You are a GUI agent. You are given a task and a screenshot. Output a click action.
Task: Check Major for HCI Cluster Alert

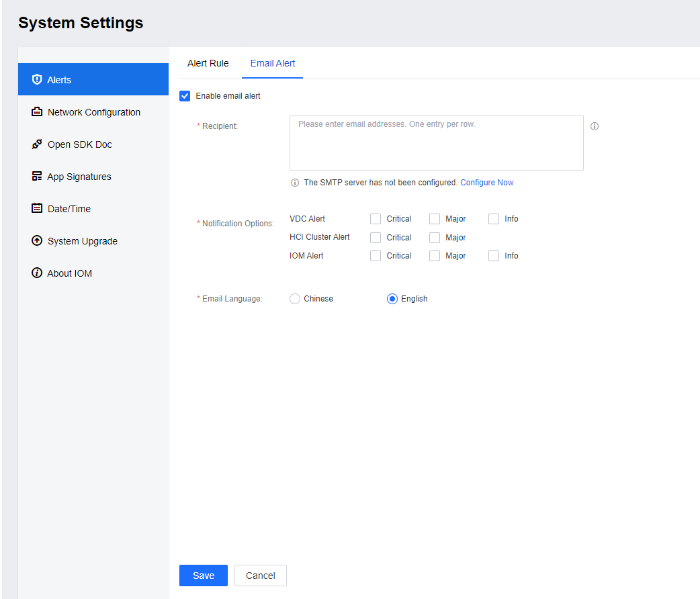435,238
